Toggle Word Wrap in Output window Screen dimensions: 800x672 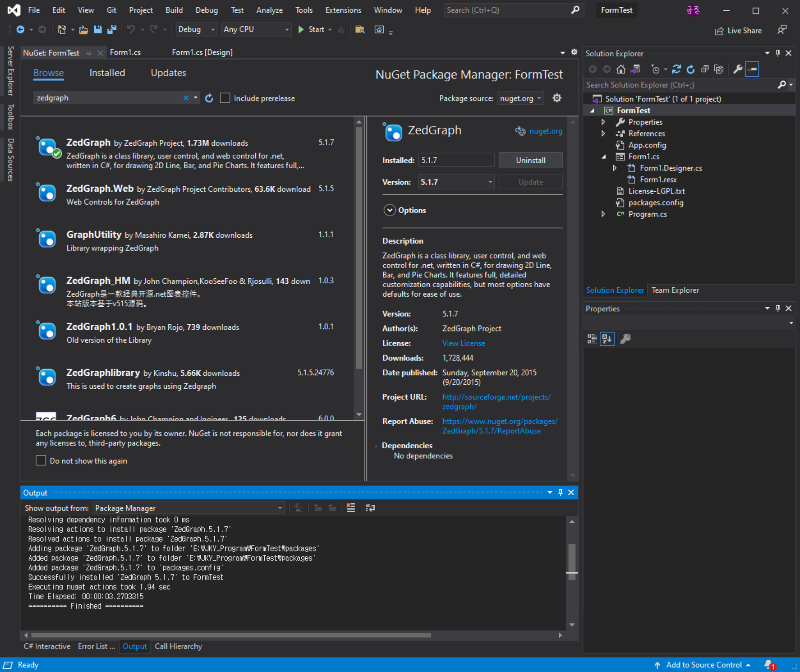[370, 508]
